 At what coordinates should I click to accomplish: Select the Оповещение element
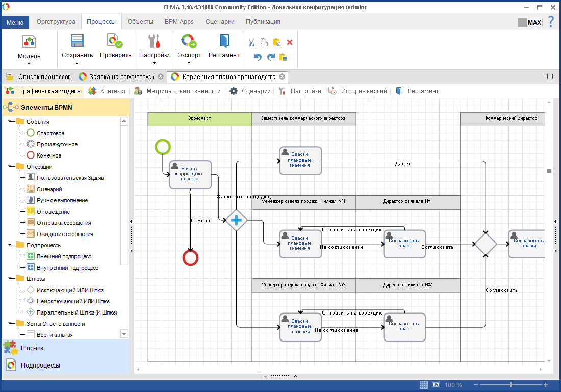click(x=53, y=212)
